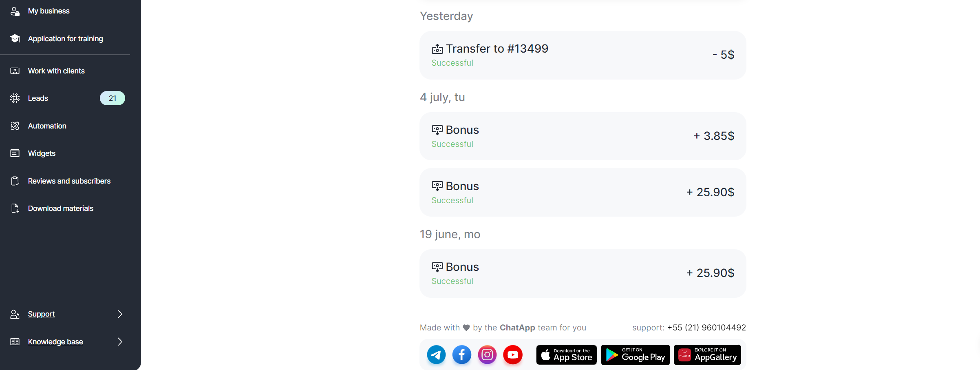
Task: Open the Instagram icon link
Action: (487, 354)
